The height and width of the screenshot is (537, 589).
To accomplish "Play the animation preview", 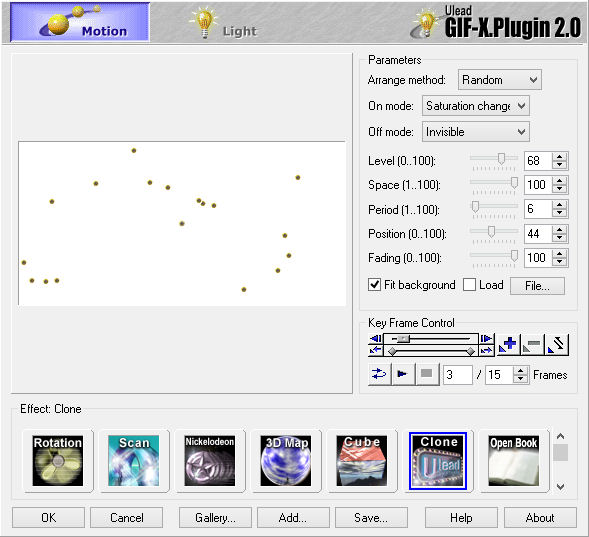I will pos(403,374).
